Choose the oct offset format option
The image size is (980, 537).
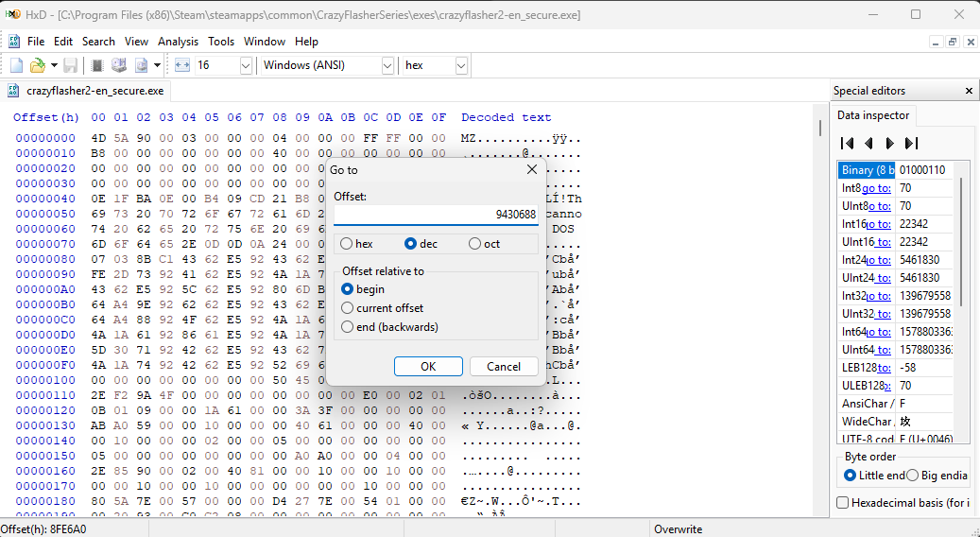click(475, 244)
